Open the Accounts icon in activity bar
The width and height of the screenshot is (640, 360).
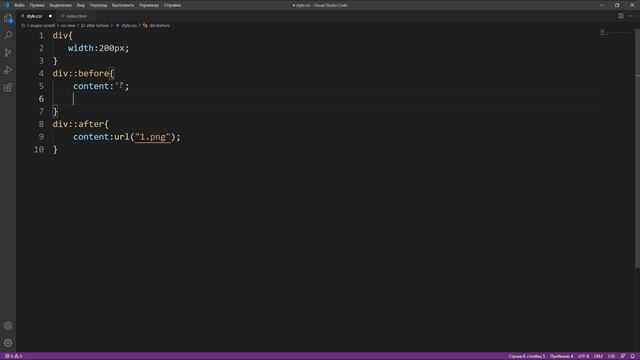point(8,326)
